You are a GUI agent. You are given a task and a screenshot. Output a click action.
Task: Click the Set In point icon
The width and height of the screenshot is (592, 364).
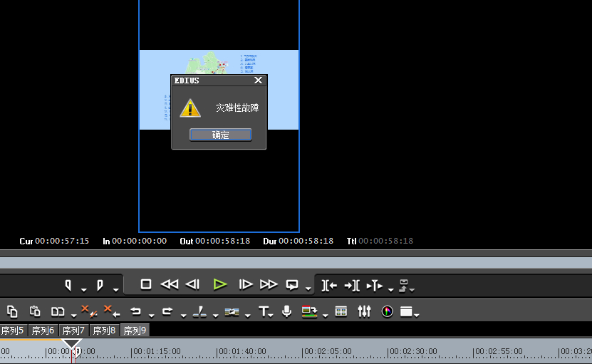pos(68,285)
